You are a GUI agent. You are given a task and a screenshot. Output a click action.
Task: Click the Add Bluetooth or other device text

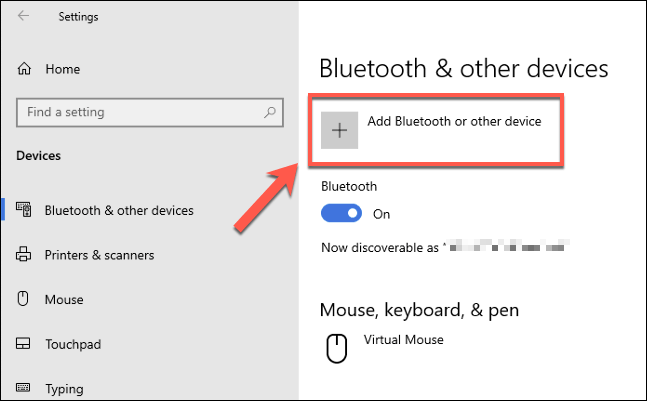454,122
